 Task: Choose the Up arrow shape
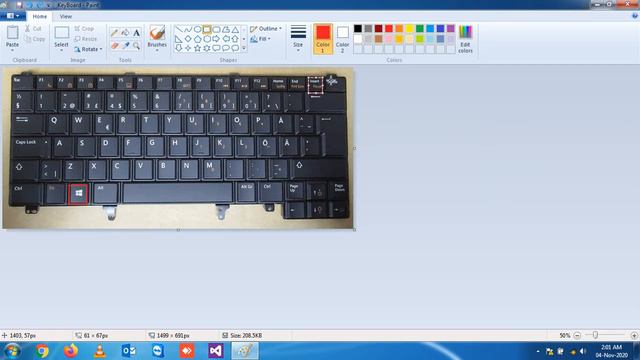point(235,39)
